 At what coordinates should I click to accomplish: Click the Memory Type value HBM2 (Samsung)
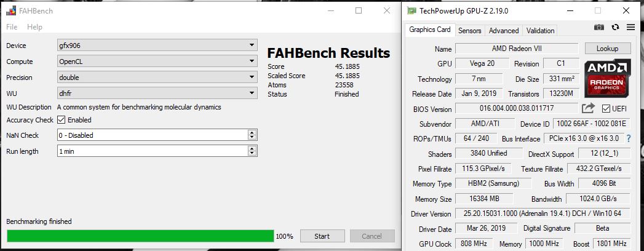pos(493,183)
